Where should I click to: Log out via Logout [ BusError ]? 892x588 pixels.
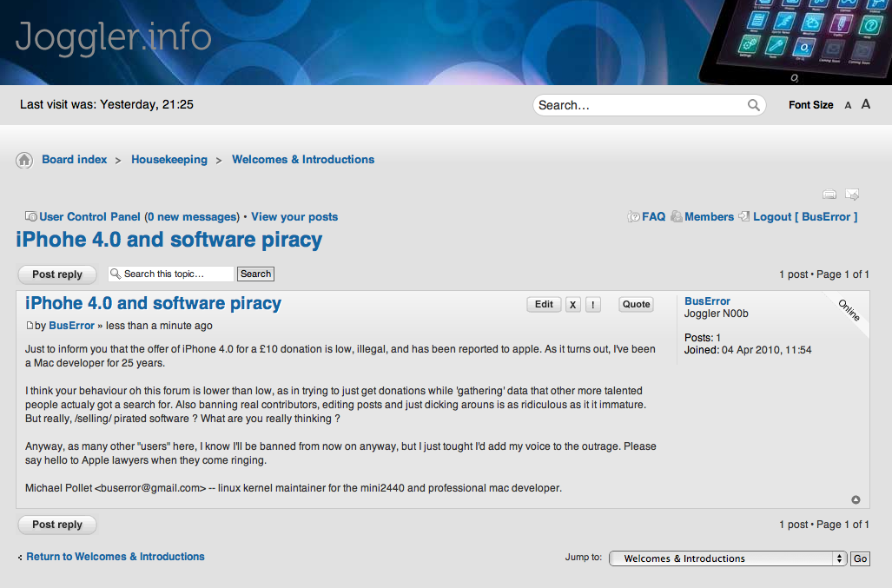click(805, 216)
